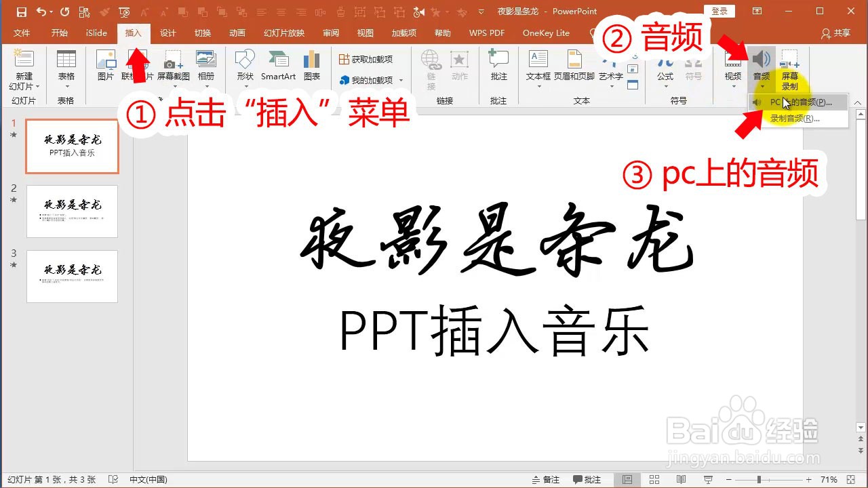The width and height of the screenshot is (868, 488).
Task: Open Photo Album (相册) tool
Action: click(x=205, y=70)
